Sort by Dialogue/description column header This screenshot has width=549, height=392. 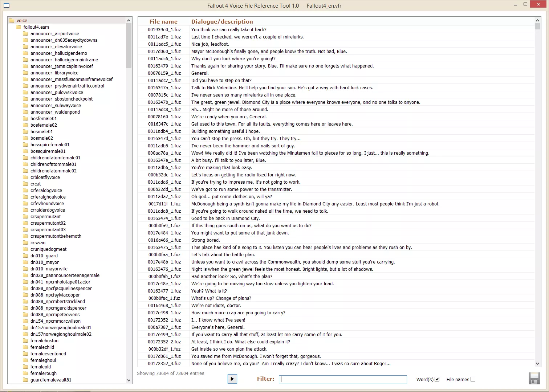(x=222, y=21)
